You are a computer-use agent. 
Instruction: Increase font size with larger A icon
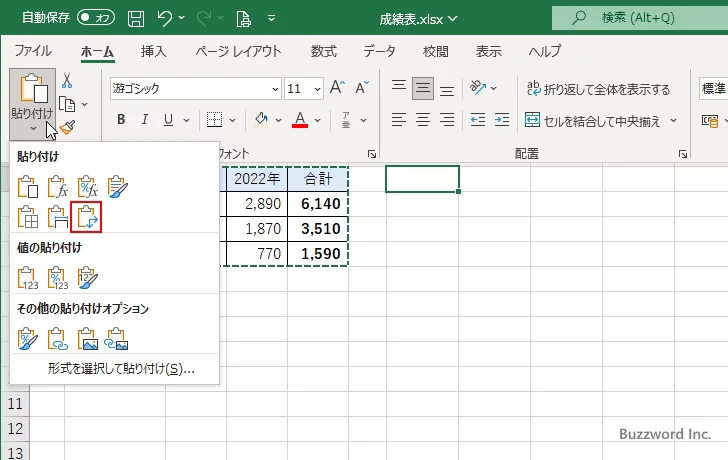pos(337,87)
